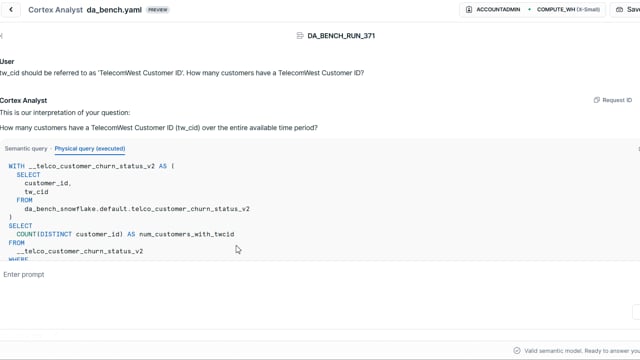The image size is (640, 360).
Task: Click the Save icon in the header
Action: click(619, 9)
